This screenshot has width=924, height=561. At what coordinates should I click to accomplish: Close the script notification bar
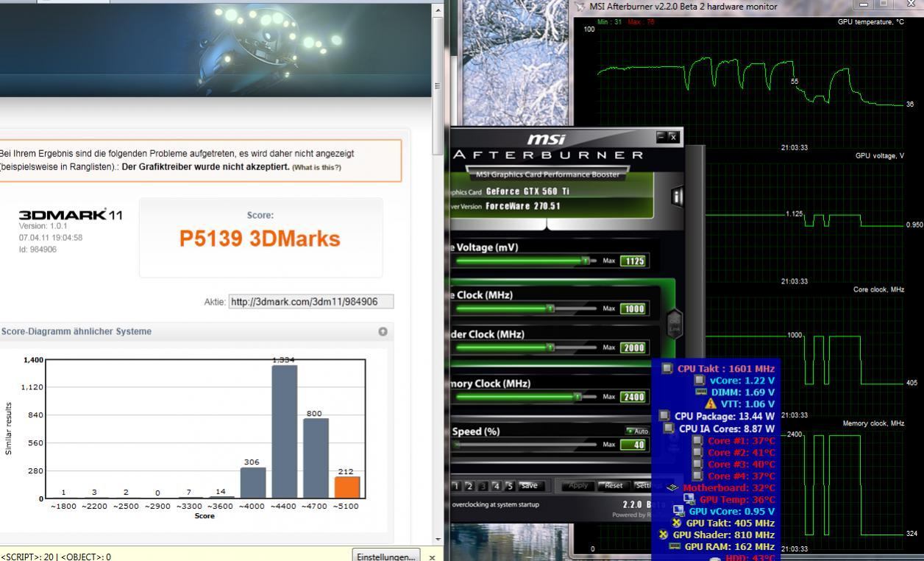[x=432, y=557]
